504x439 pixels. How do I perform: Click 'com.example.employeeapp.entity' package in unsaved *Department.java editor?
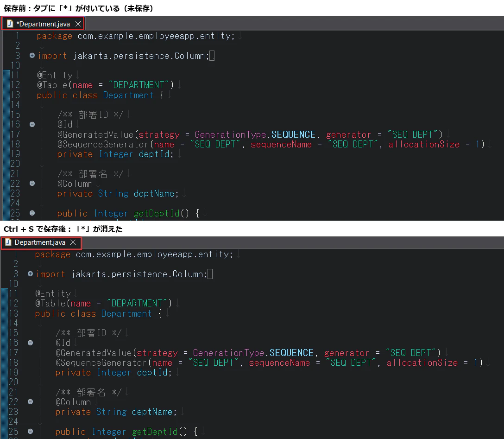pos(154,36)
